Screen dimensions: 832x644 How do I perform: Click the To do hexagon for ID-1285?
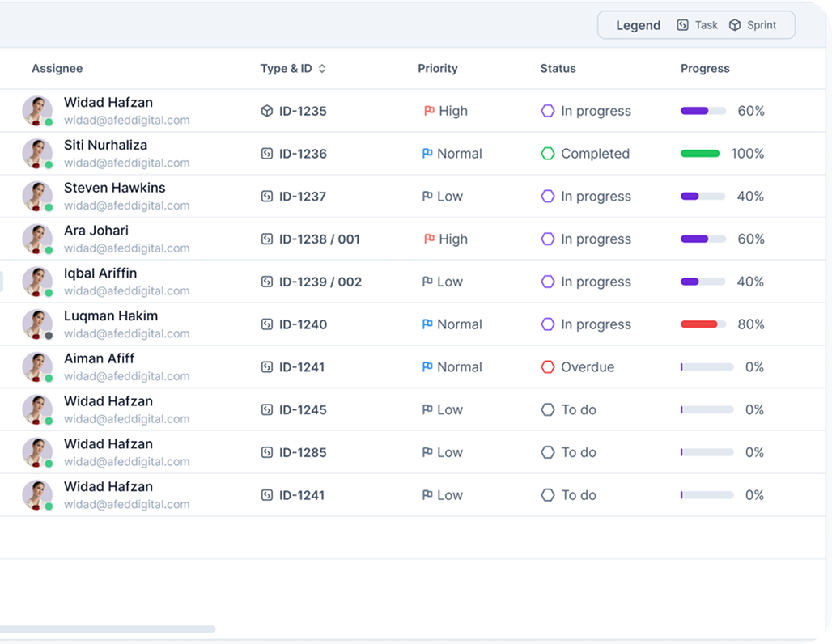point(548,452)
